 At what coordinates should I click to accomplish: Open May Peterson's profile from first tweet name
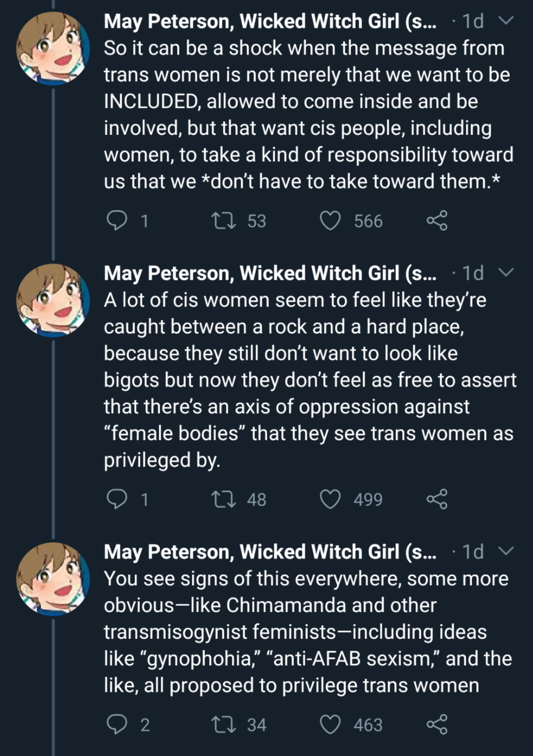click(270, 21)
